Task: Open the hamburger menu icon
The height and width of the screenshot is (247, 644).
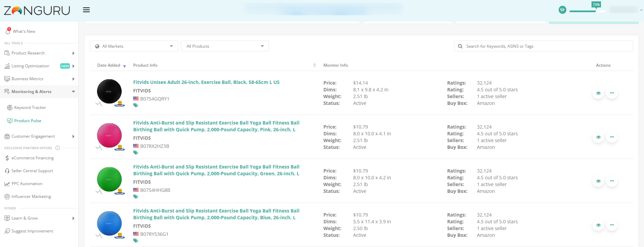Action: (86, 10)
